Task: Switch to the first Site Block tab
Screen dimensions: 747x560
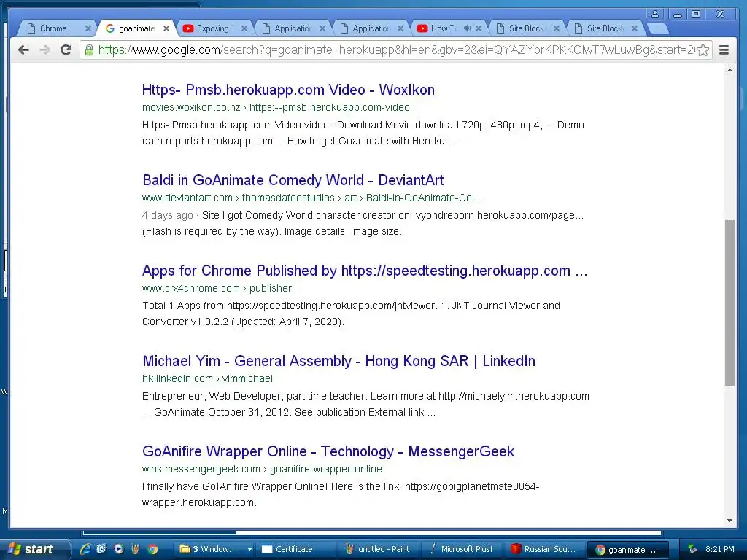Action: (526, 28)
